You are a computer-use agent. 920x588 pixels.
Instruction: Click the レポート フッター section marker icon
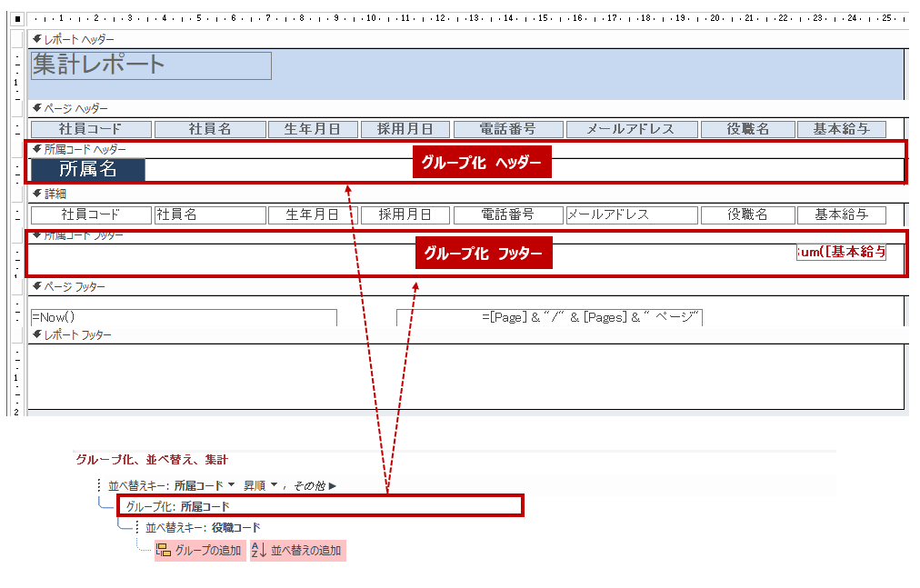point(36,335)
